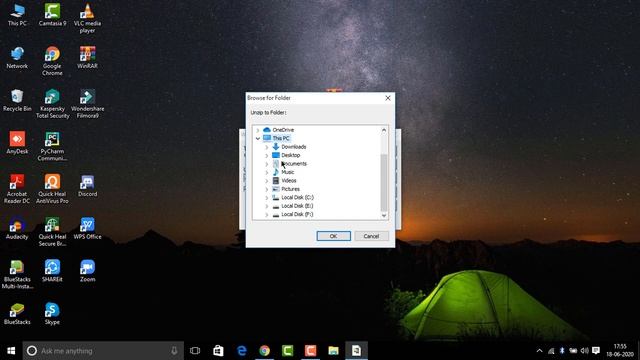Screen dimensions: 640x360
Task: Open BlueStacks Multi-Instance shortcut
Action: click(x=17, y=274)
